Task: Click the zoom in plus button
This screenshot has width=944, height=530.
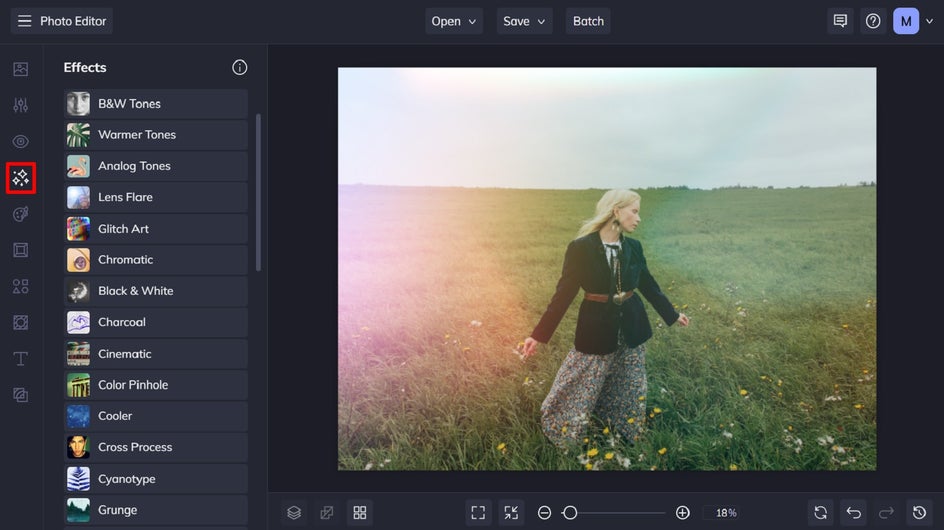Action: pyautogui.click(x=683, y=513)
